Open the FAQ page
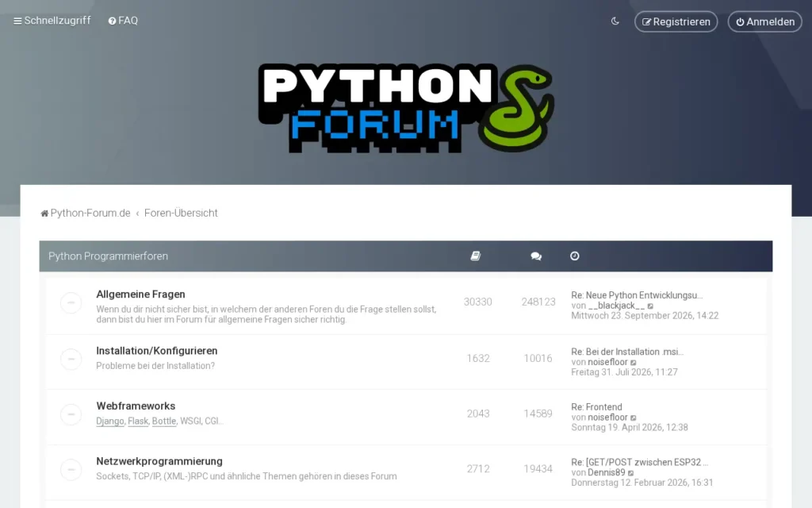 click(x=123, y=21)
